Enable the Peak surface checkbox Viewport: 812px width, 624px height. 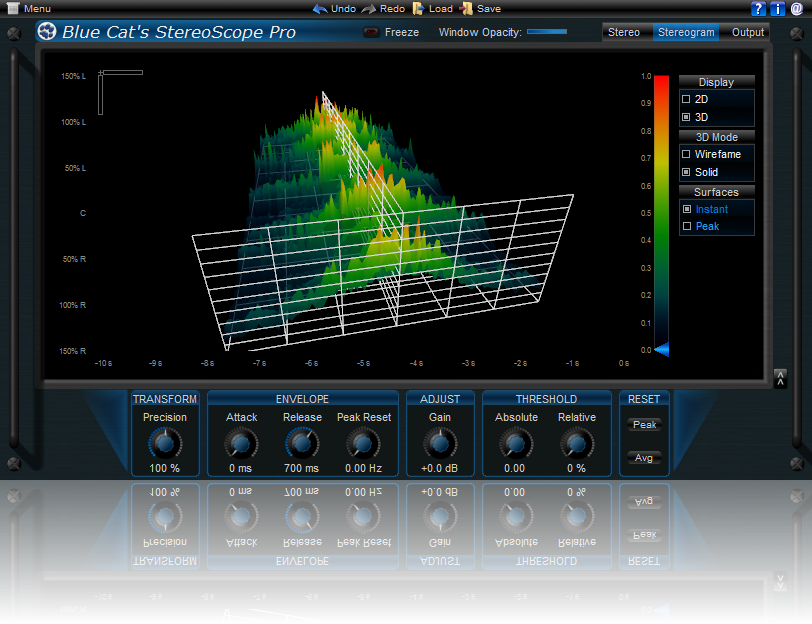coord(686,227)
